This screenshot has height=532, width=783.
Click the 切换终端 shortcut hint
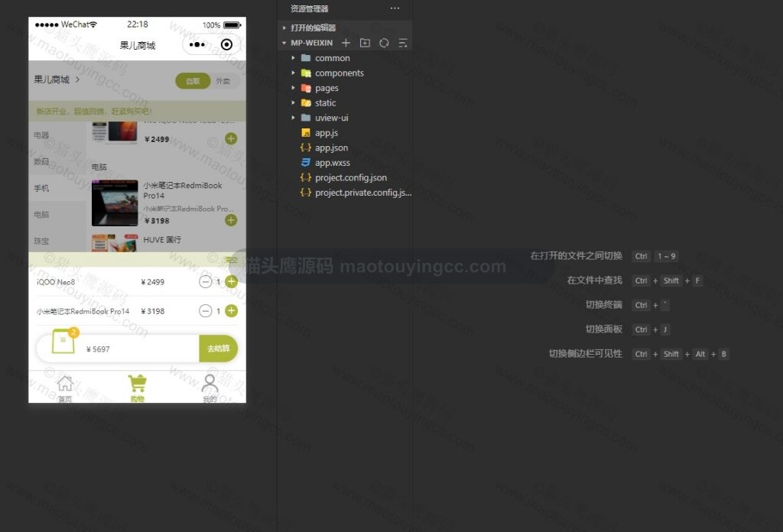[604, 305]
